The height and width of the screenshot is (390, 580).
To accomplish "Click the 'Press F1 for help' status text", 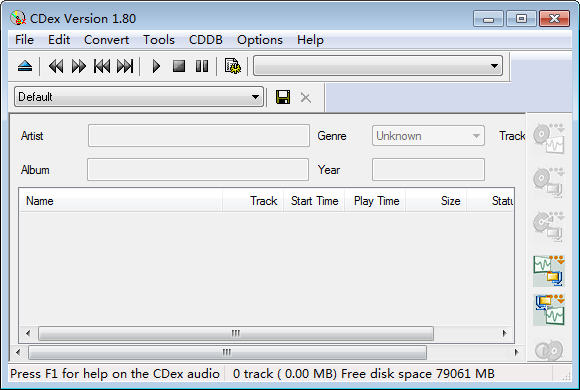I will click(x=115, y=374).
